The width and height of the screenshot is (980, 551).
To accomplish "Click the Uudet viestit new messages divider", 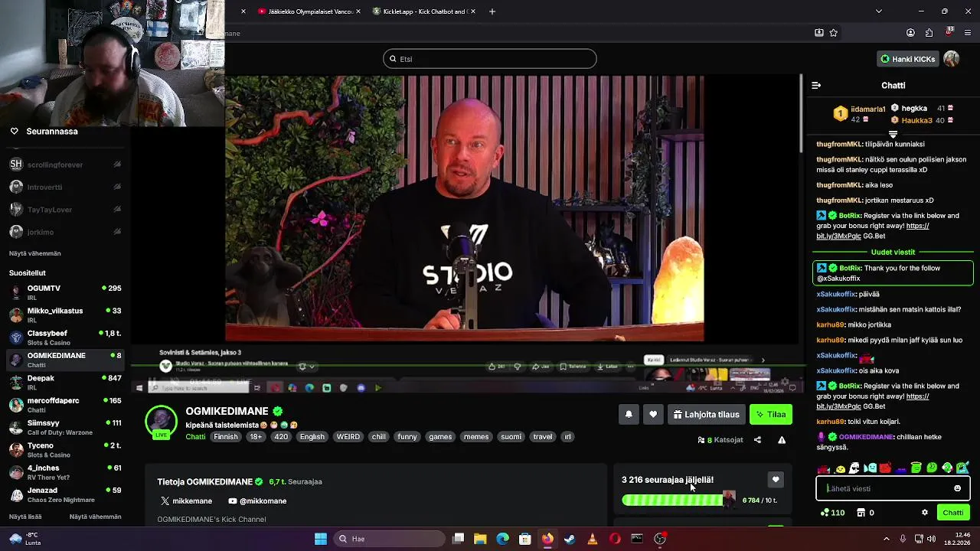I will [x=893, y=253].
